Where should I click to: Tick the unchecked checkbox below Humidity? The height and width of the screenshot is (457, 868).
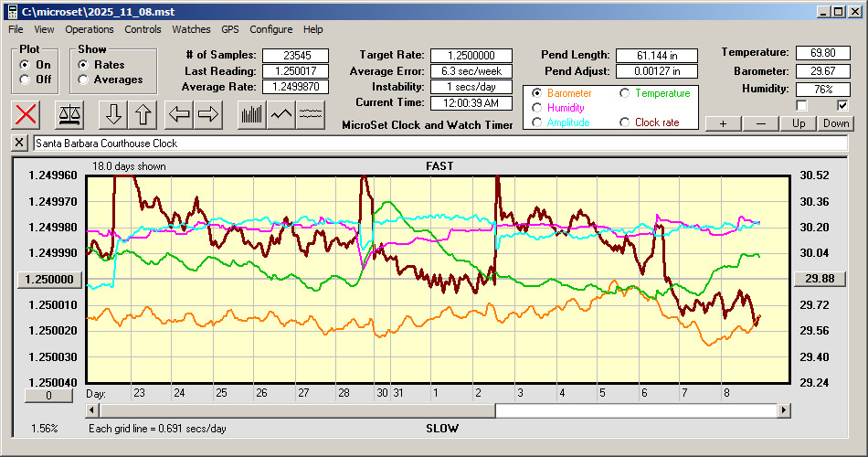coord(801,105)
